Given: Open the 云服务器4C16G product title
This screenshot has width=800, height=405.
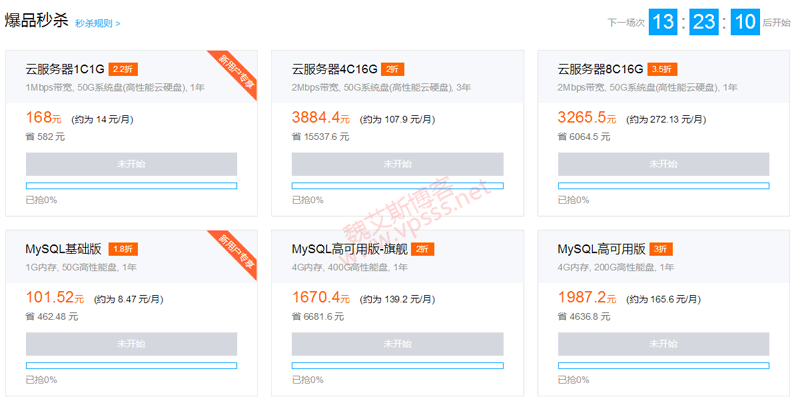Looking at the screenshot, I should tap(334, 69).
